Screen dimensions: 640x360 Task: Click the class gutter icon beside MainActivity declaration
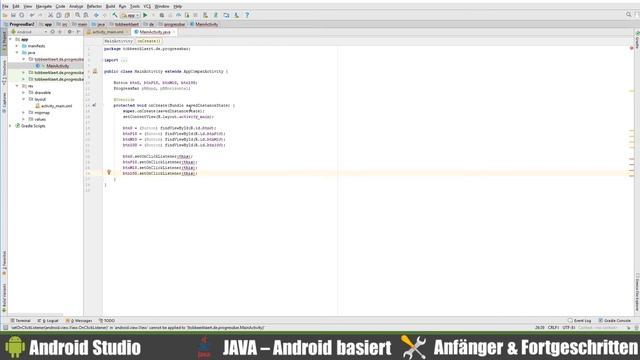pyautogui.click(x=95, y=71)
